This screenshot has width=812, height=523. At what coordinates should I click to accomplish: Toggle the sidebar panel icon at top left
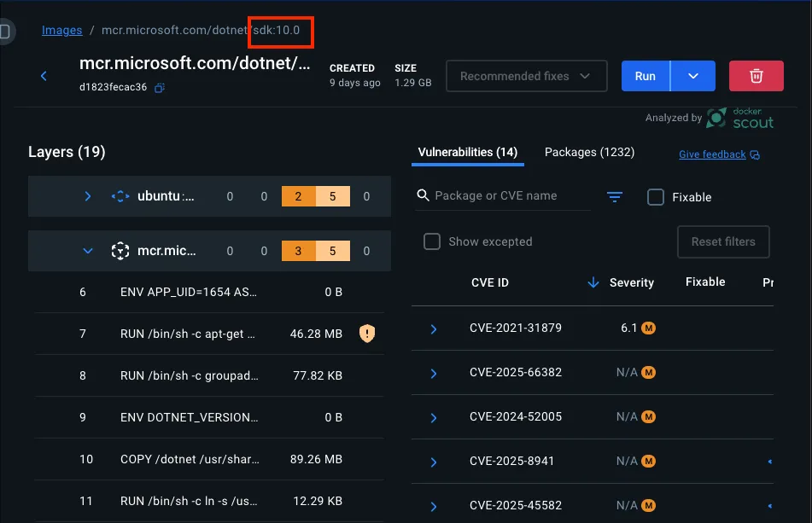(5, 32)
